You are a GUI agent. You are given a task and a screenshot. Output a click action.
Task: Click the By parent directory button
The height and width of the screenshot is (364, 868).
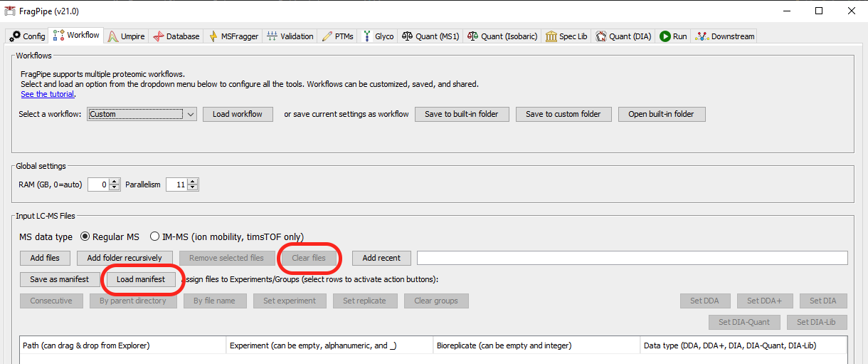pyautogui.click(x=133, y=301)
